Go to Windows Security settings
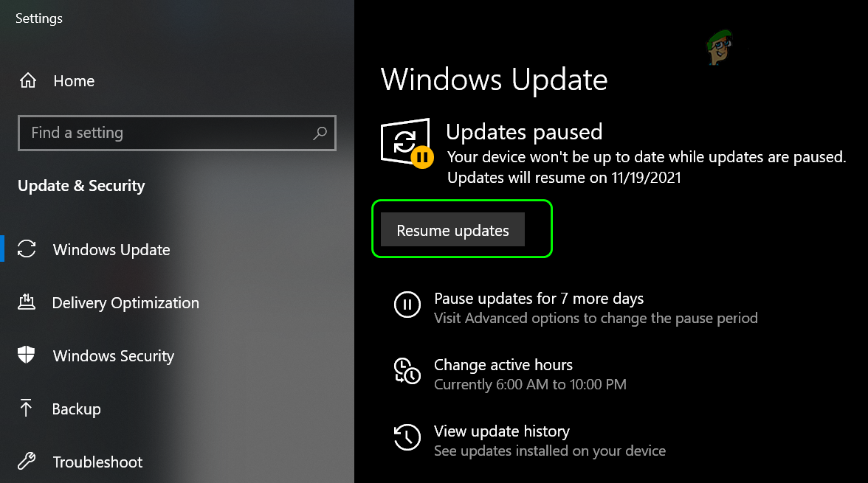The image size is (868, 483). coord(113,355)
